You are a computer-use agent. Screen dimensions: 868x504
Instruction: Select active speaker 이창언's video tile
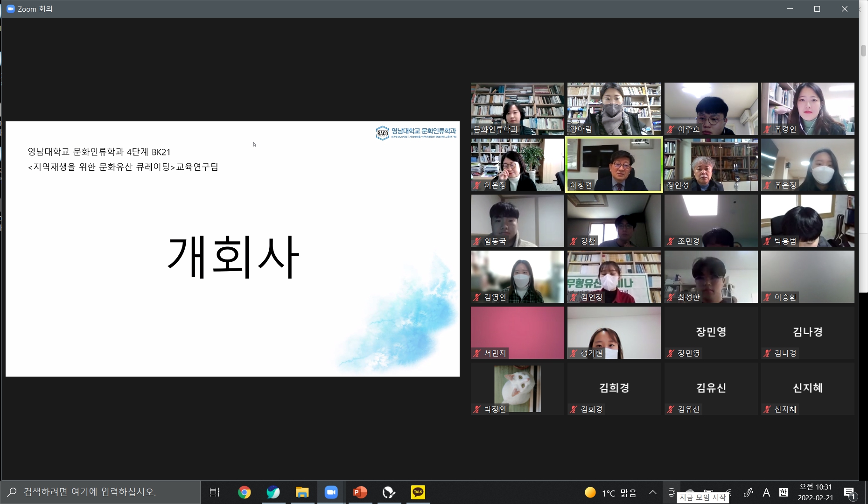pos(614,165)
